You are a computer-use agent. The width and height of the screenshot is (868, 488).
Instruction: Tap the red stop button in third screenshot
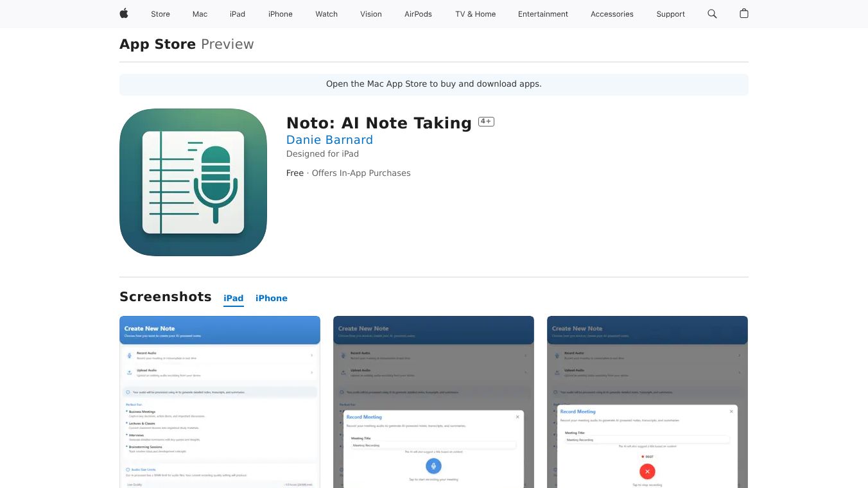[647, 471]
